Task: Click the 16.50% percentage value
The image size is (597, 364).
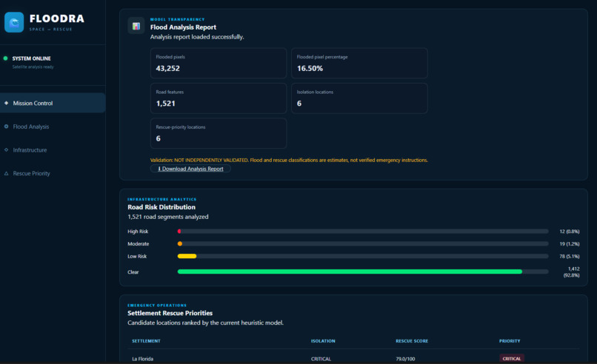Action: coord(310,69)
